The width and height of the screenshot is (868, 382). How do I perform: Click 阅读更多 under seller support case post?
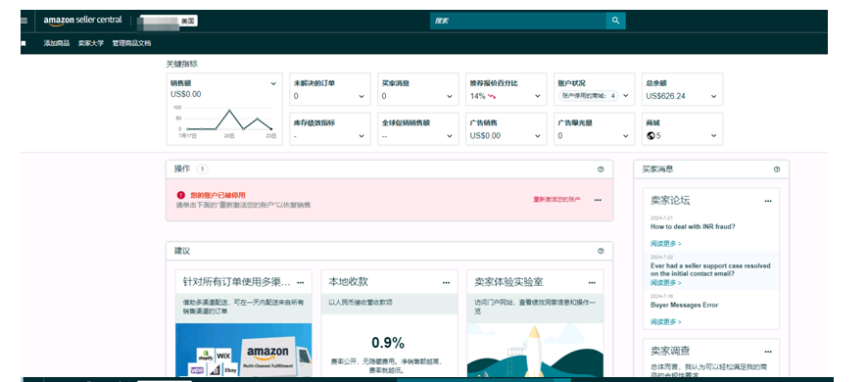[666, 283]
